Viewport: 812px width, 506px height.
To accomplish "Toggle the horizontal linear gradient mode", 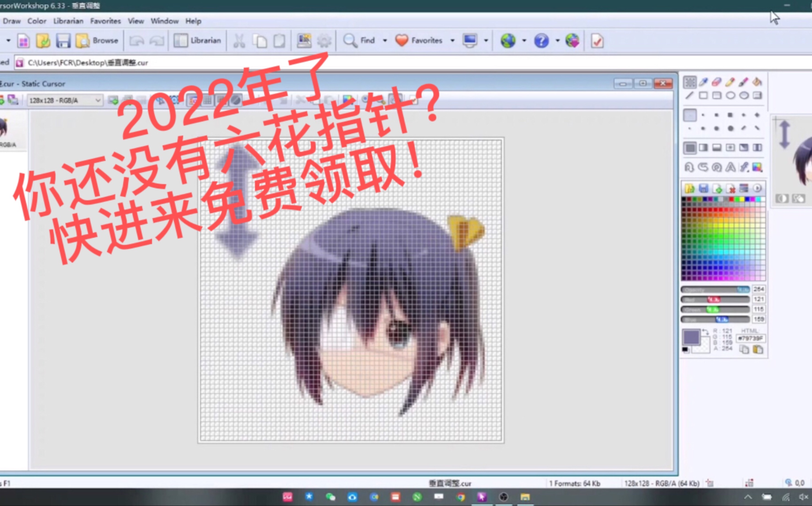I will click(703, 148).
